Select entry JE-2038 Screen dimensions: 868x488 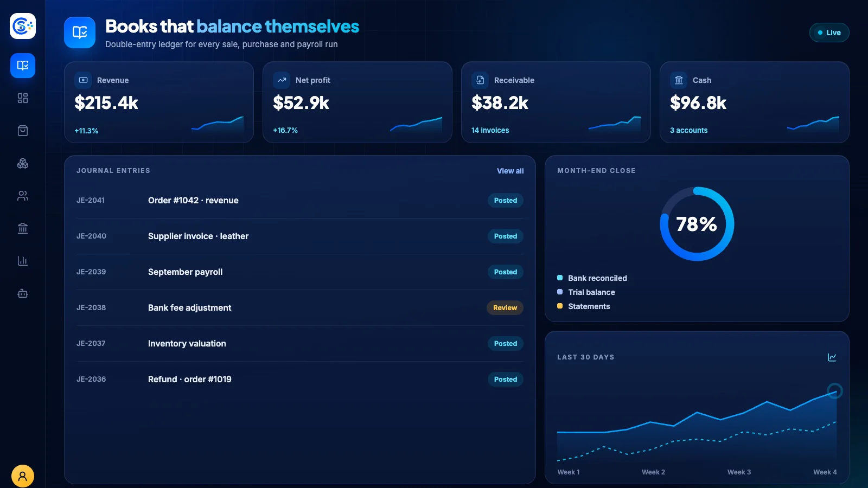tap(91, 307)
